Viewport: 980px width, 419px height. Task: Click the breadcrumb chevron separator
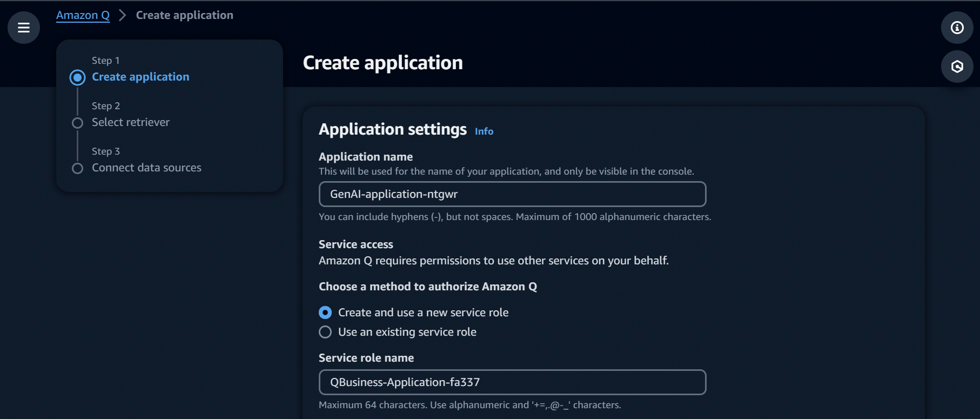pos(123,15)
